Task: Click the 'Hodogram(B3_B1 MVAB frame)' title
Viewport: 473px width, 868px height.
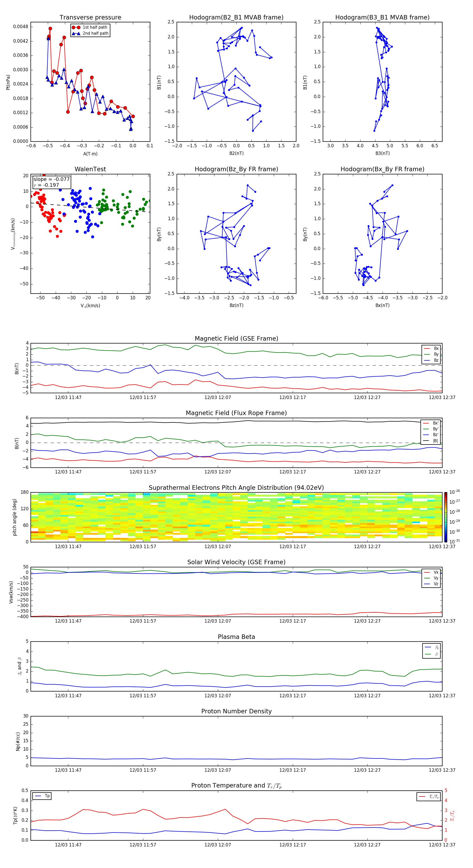Action: [x=382, y=18]
